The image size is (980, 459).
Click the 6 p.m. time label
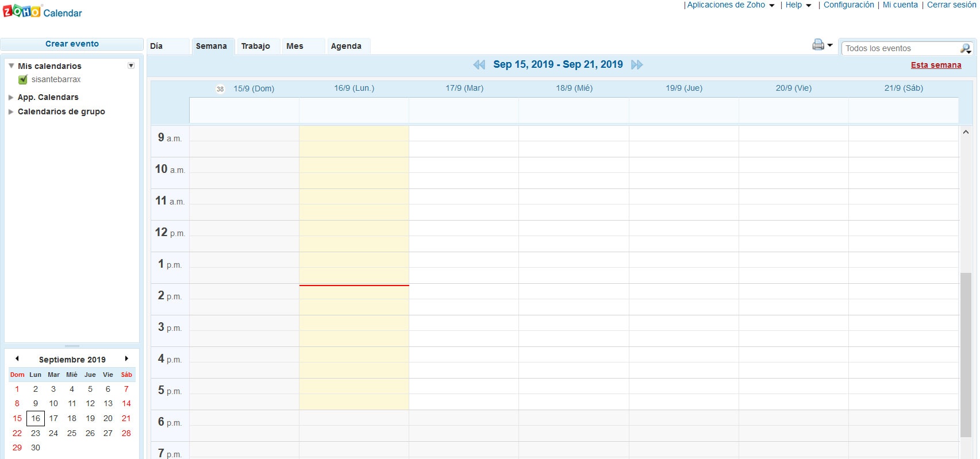tap(170, 422)
